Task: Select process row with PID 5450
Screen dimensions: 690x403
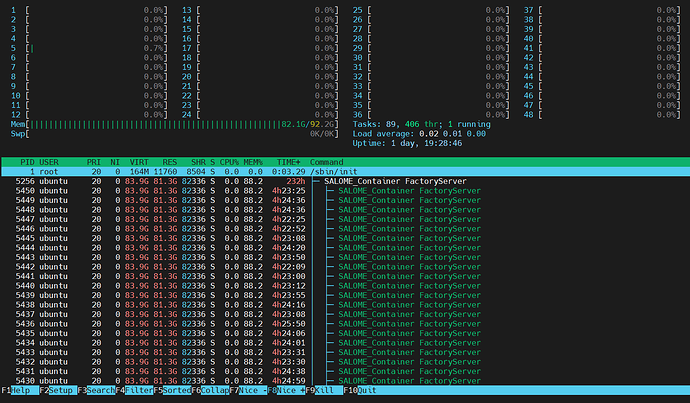Action: click(x=345, y=191)
